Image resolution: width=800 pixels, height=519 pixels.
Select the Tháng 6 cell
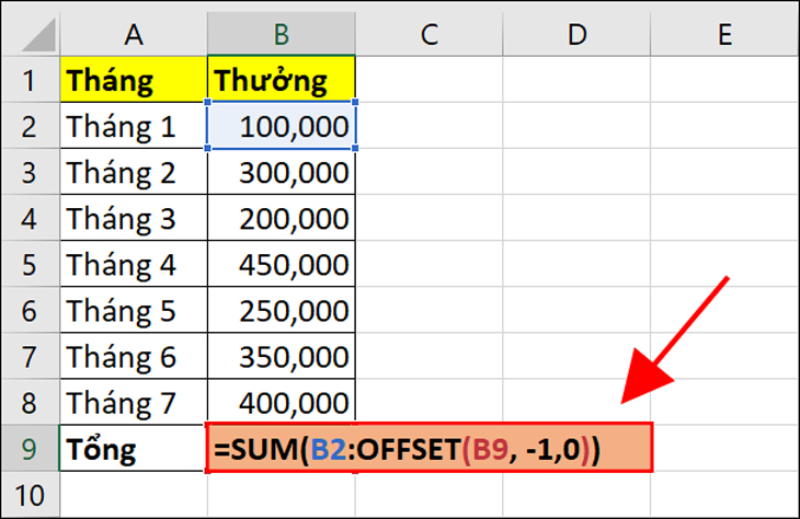[x=133, y=357]
